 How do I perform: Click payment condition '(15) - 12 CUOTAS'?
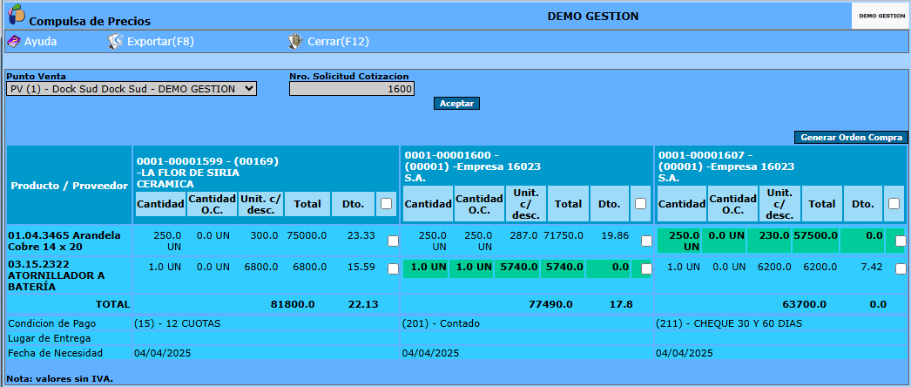pyautogui.click(x=177, y=324)
